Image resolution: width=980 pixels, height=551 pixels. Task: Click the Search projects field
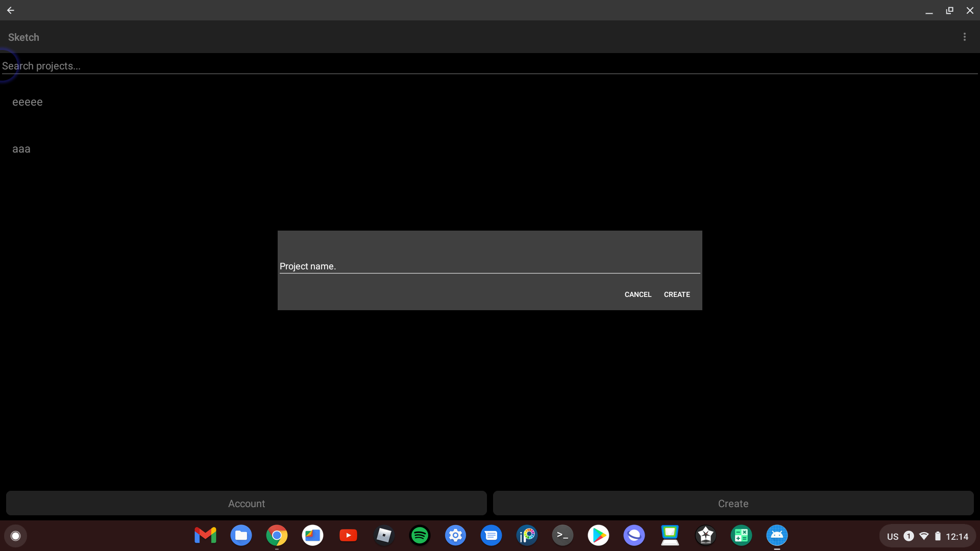489,66
